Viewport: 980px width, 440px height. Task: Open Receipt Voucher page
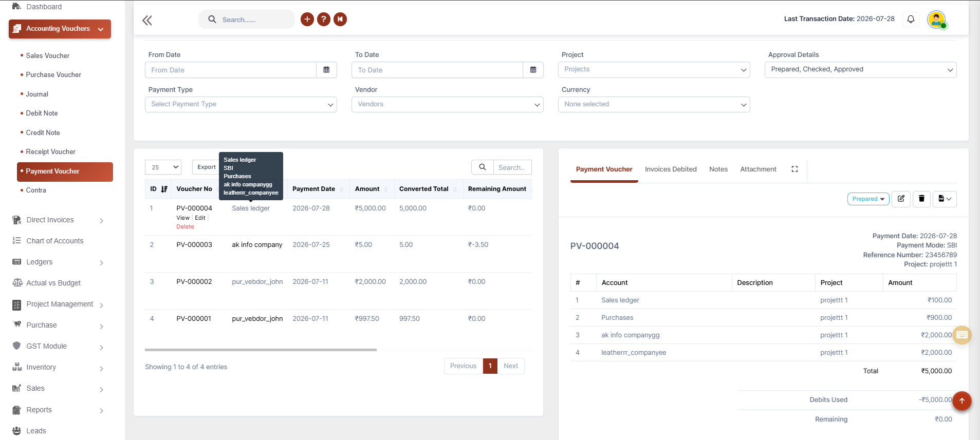tap(50, 152)
